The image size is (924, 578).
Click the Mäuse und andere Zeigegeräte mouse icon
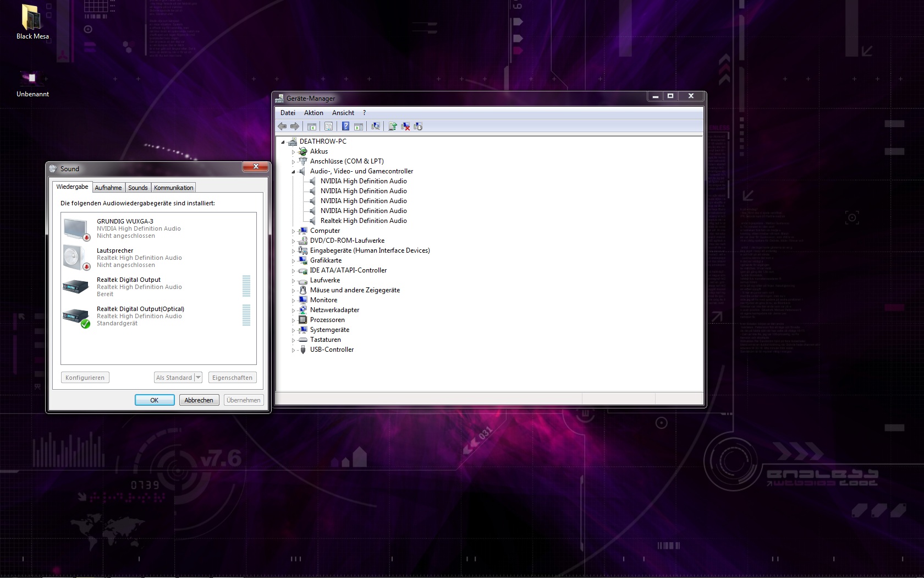point(302,290)
